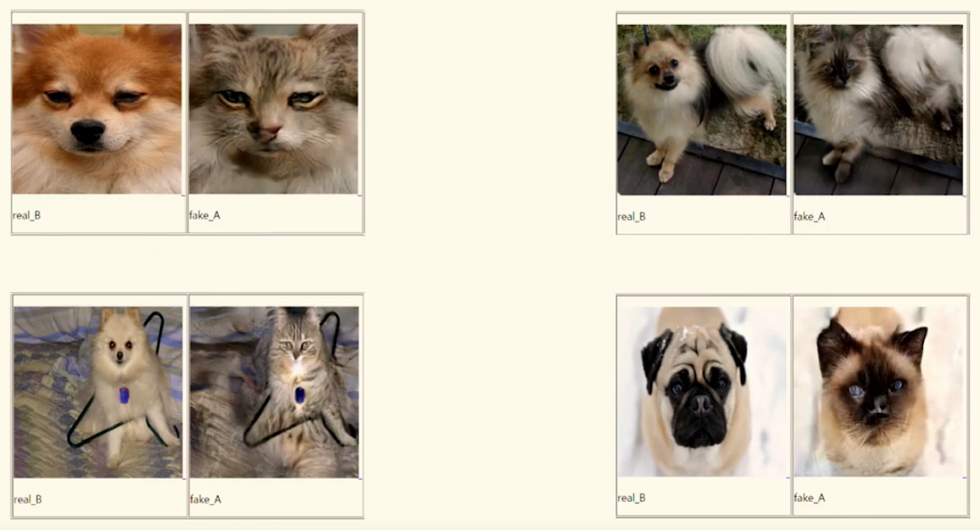
Task: Click real_B label under the blanket Pomeranian
Action: pyautogui.click(x=28, y=499)
